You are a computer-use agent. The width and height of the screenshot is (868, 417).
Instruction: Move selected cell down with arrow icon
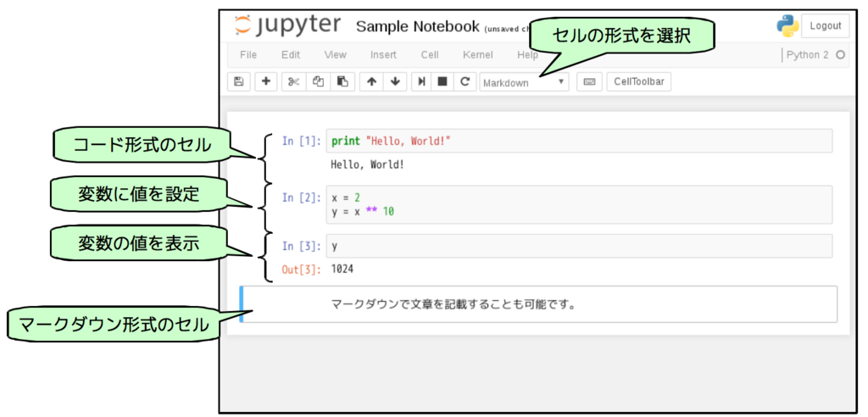pyautogui.click(x=395, y=82)
